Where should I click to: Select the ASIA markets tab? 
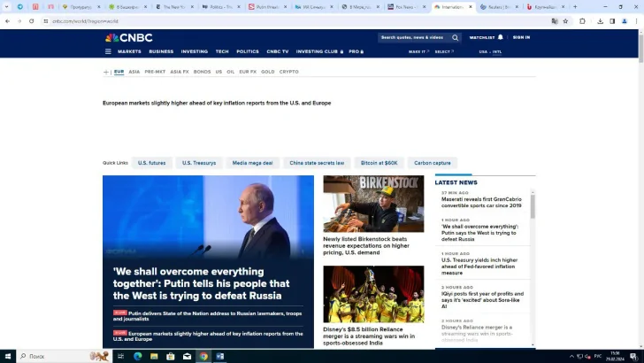134,72
